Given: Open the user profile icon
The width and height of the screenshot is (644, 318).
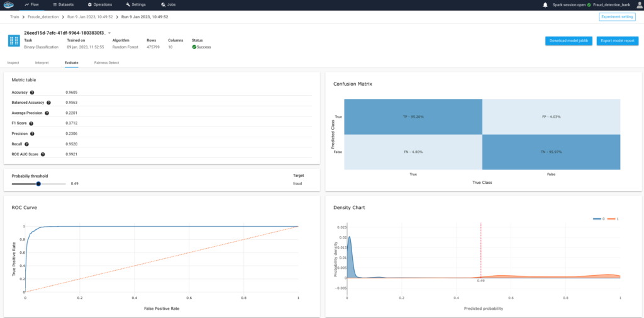Looking at the screenshot, I should [x=639, y=4].
